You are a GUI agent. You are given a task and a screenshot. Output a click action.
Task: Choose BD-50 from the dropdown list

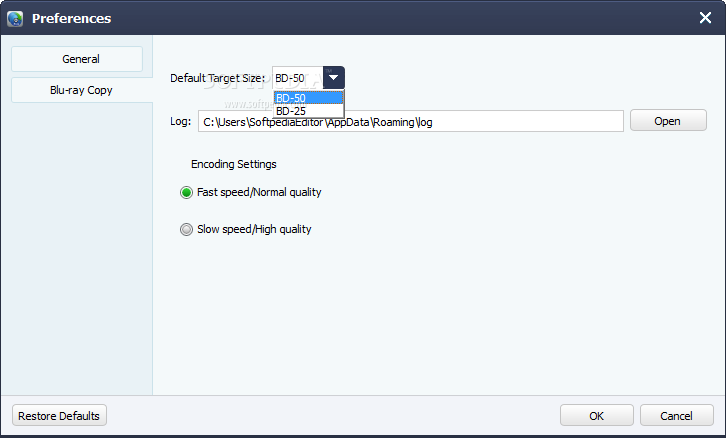coord(308,98)
